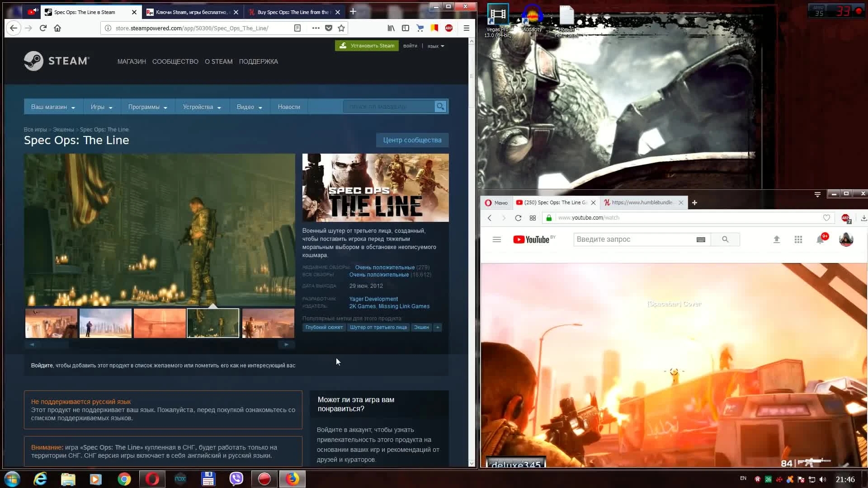Select the first desert screenshot thumbnail
Viewport: 868px width, 488px height.
[51, 323]
